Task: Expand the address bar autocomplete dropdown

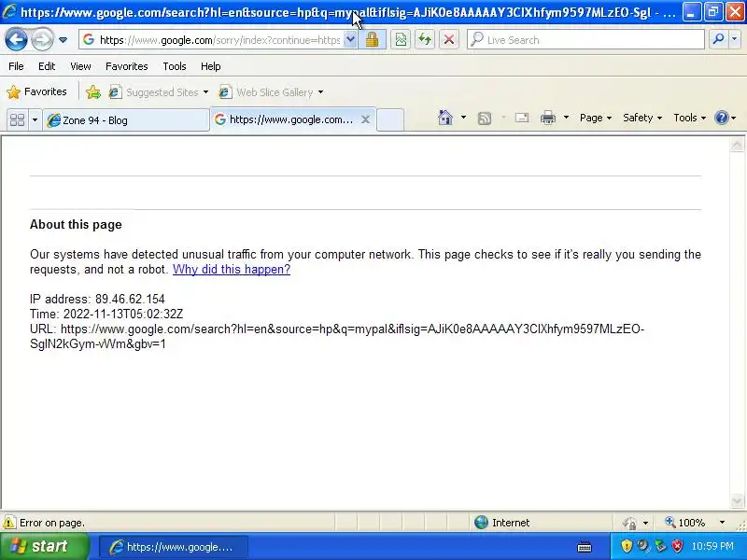Action: click(x=350, y=39)
